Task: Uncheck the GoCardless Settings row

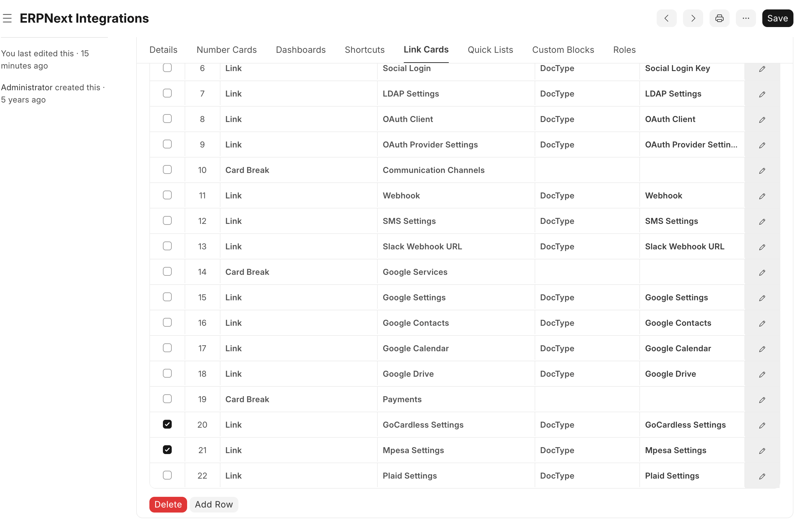Action: (167, 424)
